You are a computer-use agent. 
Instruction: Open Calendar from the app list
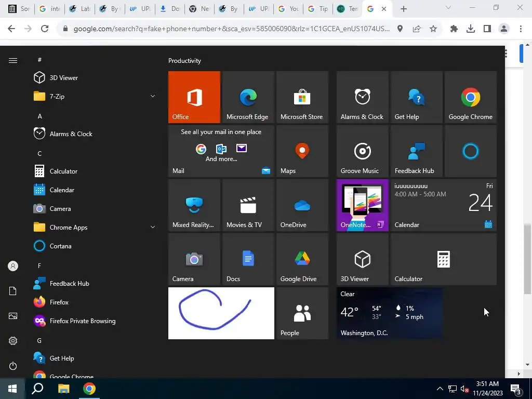95,190
